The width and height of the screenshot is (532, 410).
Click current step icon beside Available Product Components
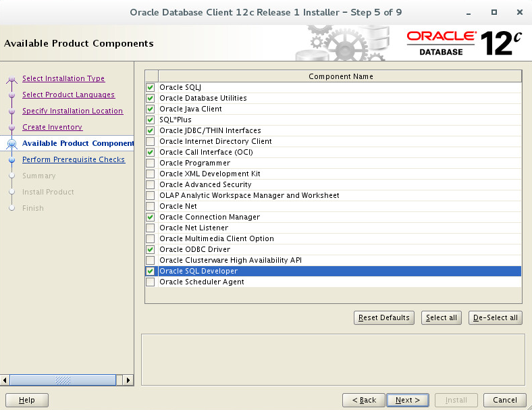click(x=12, y=144)
